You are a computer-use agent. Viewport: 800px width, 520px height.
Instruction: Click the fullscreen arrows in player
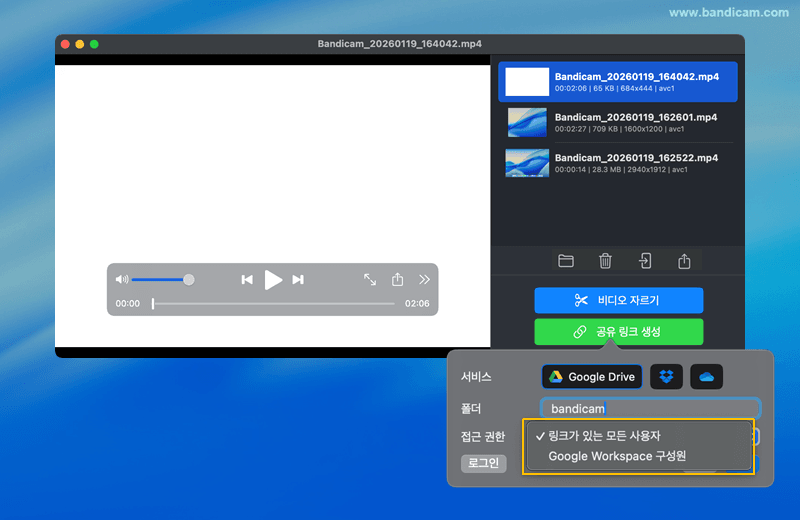click(370, 280)
